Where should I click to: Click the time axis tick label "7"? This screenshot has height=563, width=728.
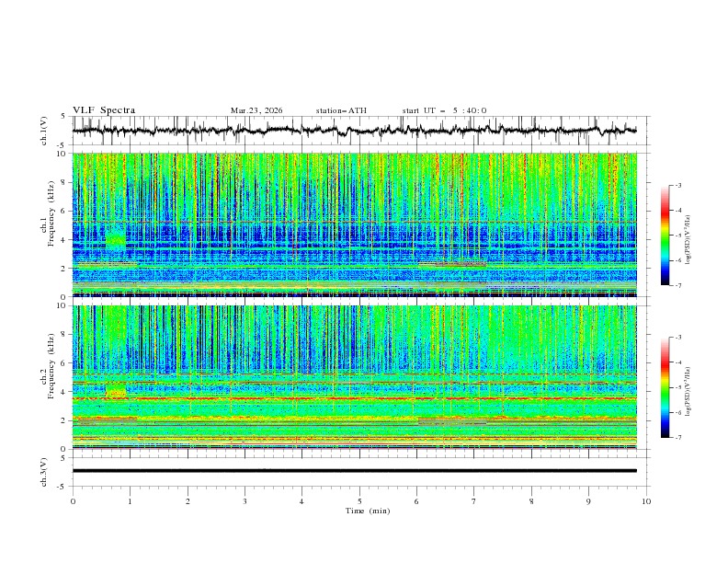coord(474,501)
